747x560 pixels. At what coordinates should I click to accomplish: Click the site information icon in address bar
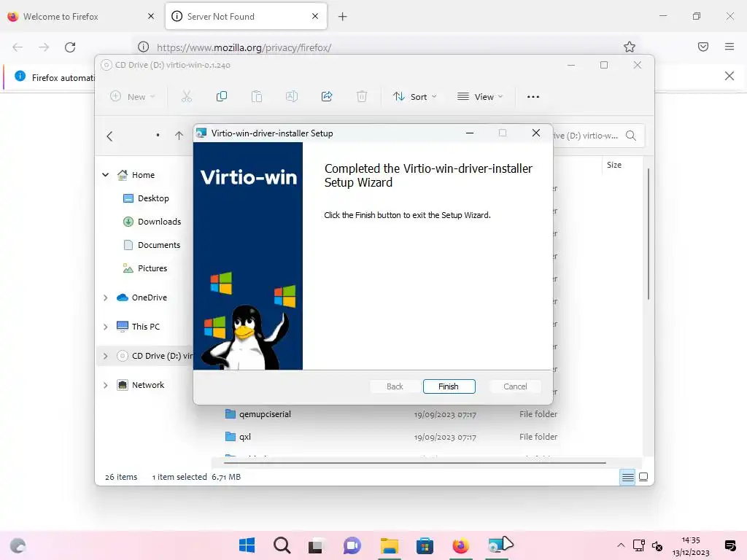pos(143,47)
